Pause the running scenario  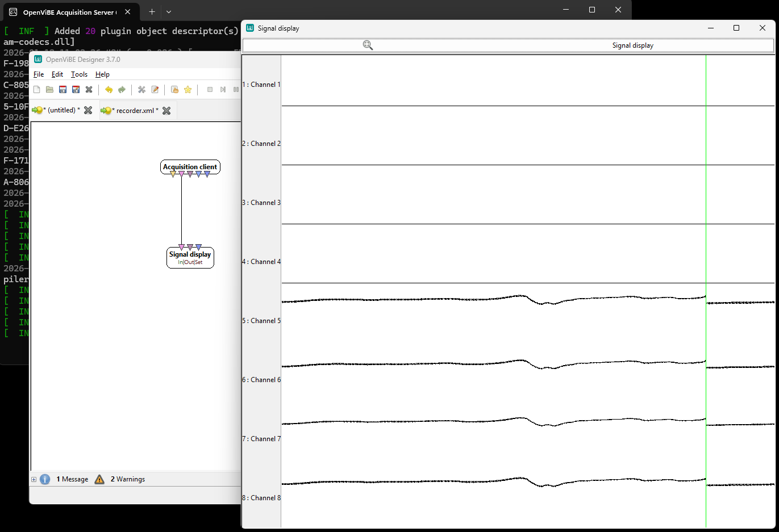(x=236, y=89)
